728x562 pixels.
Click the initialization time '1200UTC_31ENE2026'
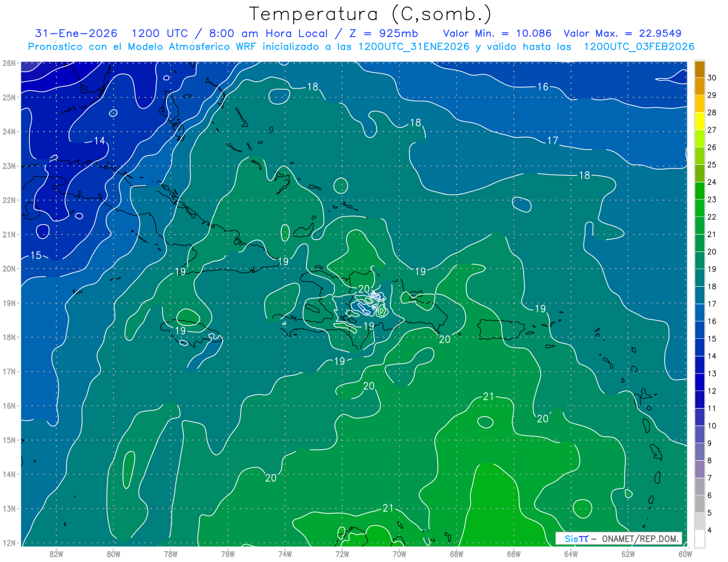pos(414,47)
